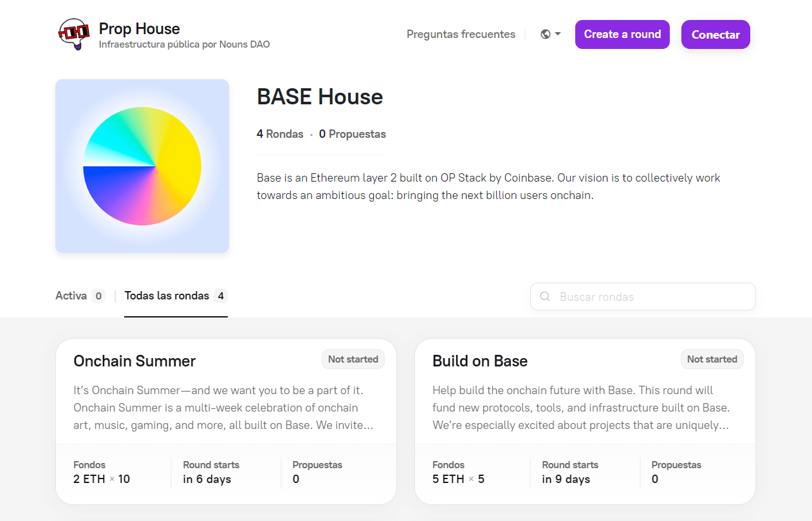The image size is (812, 521).
Task: Click the Activa tab count badge 0
Action: point(98,296)
